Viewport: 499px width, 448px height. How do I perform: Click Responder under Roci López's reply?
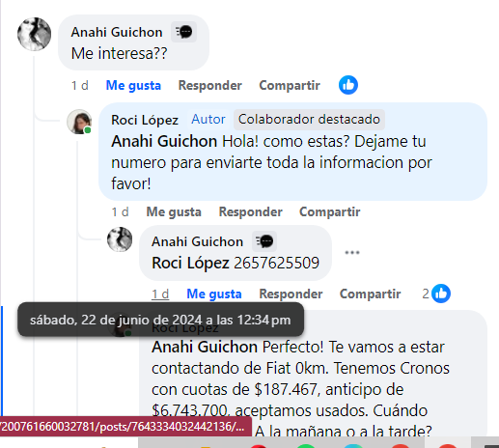pyautogui.click(x=251, y=211)
